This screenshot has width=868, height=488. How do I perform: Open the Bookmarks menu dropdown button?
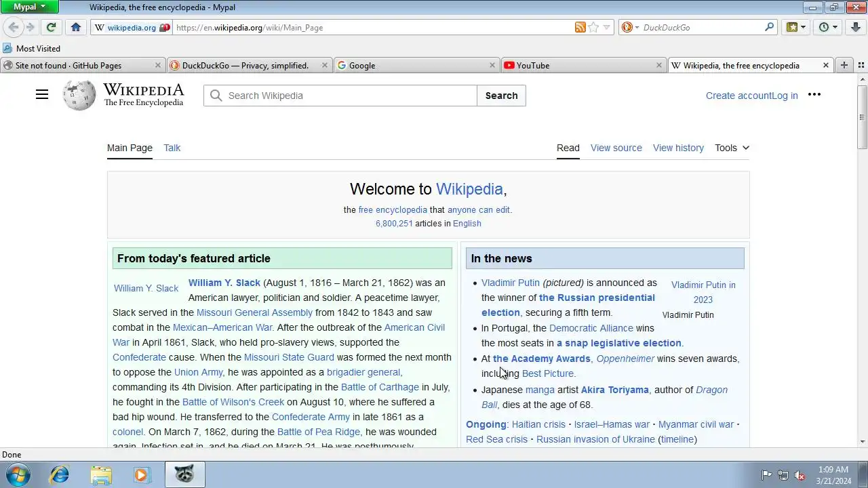click(797, 27)
